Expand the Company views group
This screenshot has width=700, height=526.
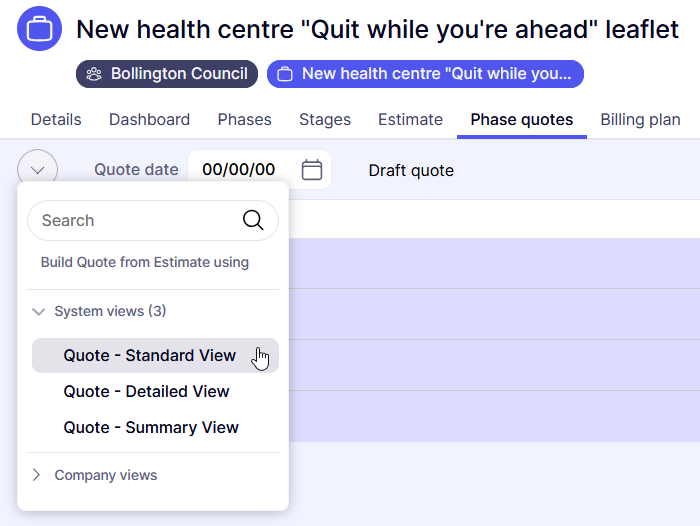[x=37, y=475]
